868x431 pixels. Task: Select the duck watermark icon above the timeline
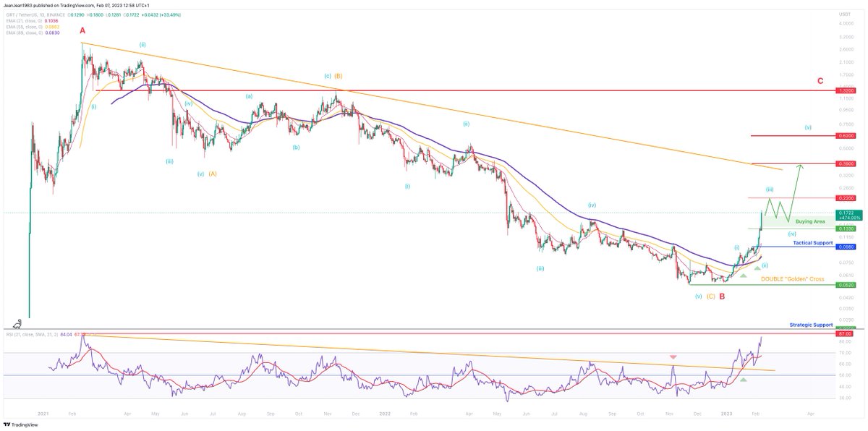(17, 325)
